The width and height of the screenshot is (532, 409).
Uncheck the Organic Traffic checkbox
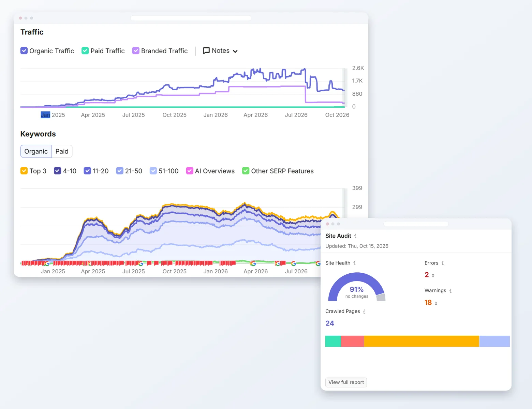pyautogui.click(x=24, y=51)
